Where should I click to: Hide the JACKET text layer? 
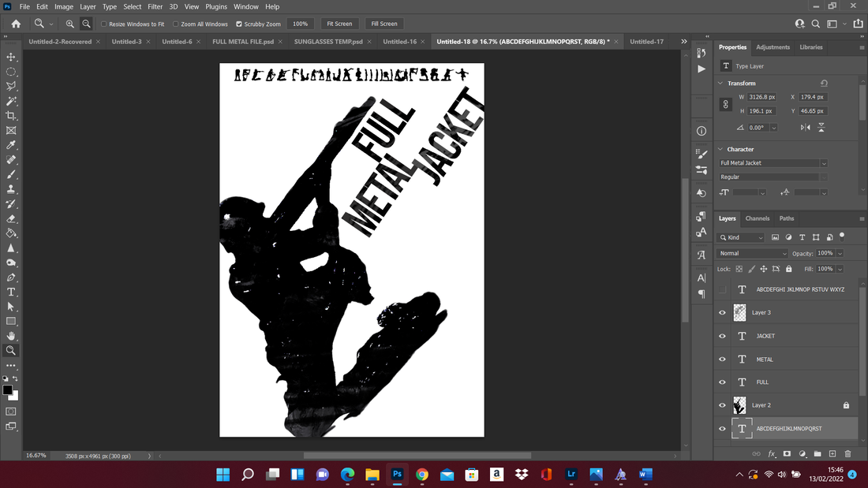pyautogui.click(x=722, y=336)
